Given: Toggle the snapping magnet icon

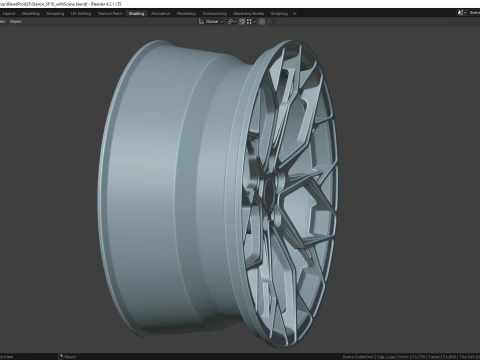Looking at the screenshot, I should pyautogui.click(x=242, y=22).
